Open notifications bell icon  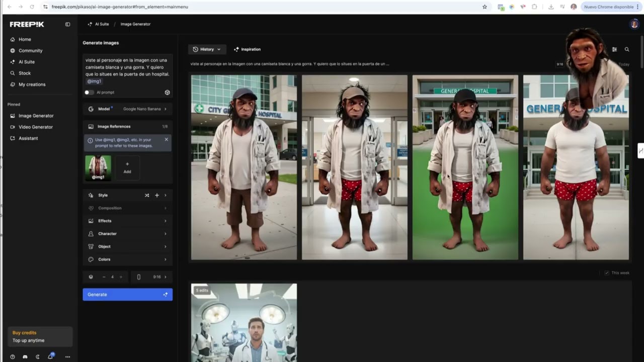tap(50, 356)
